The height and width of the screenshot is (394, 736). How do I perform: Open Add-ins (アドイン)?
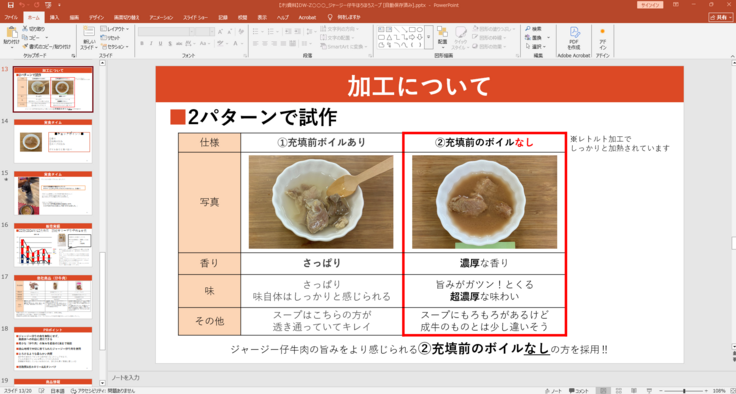point(603,38)
